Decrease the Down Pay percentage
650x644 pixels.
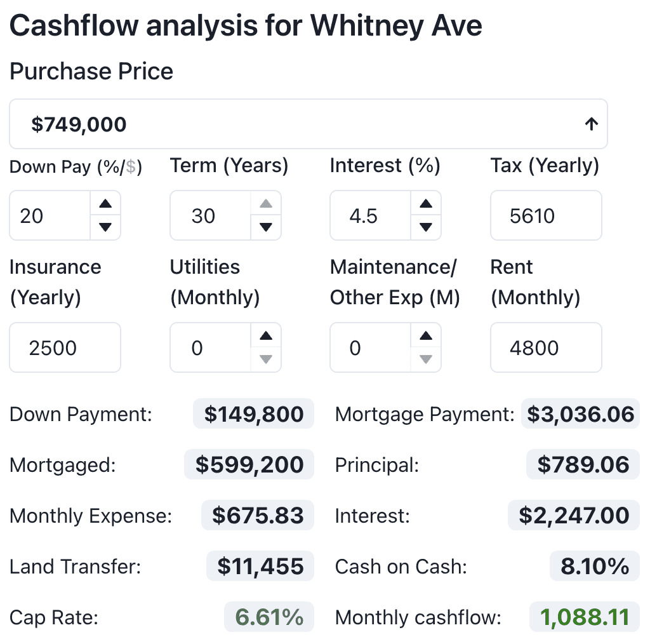pyautogui.click(x=105, y=227)
